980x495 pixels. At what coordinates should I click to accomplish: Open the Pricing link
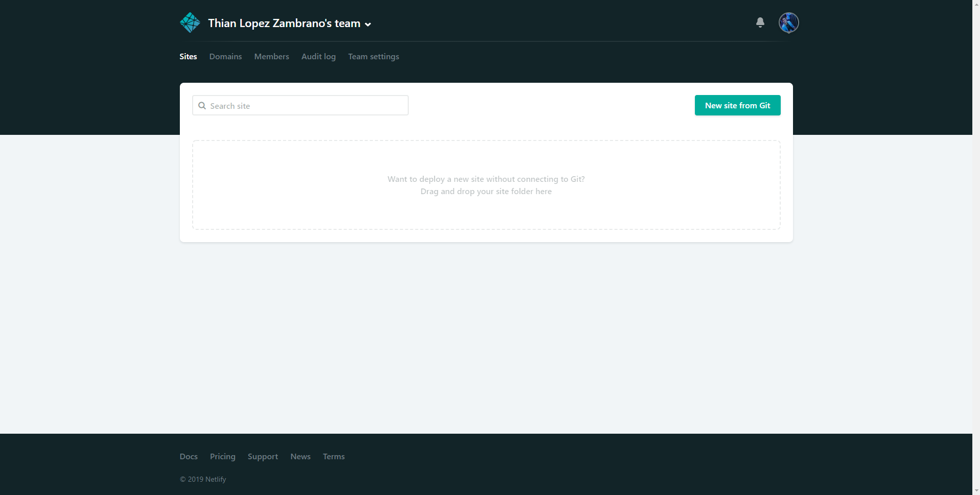[x=222, y=456]
